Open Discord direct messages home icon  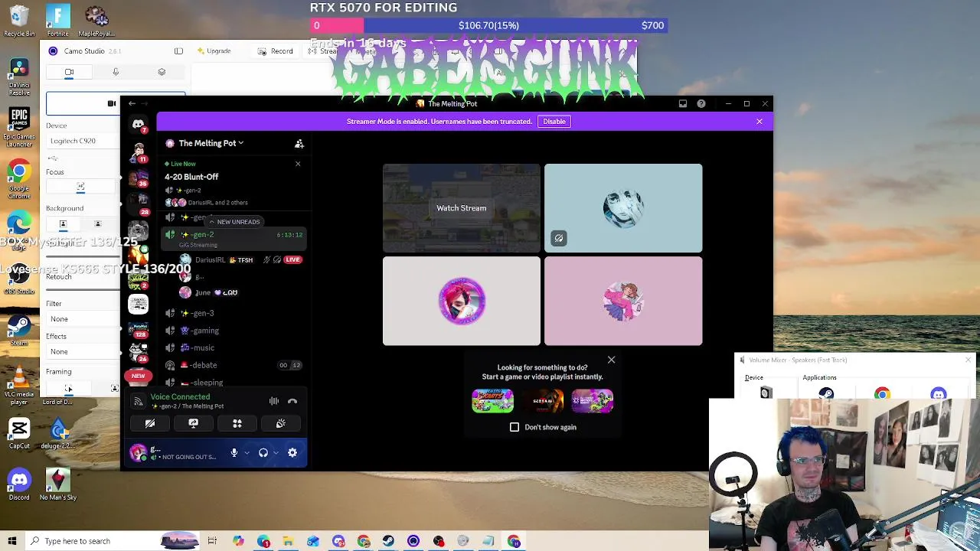(x=139, y=124)
